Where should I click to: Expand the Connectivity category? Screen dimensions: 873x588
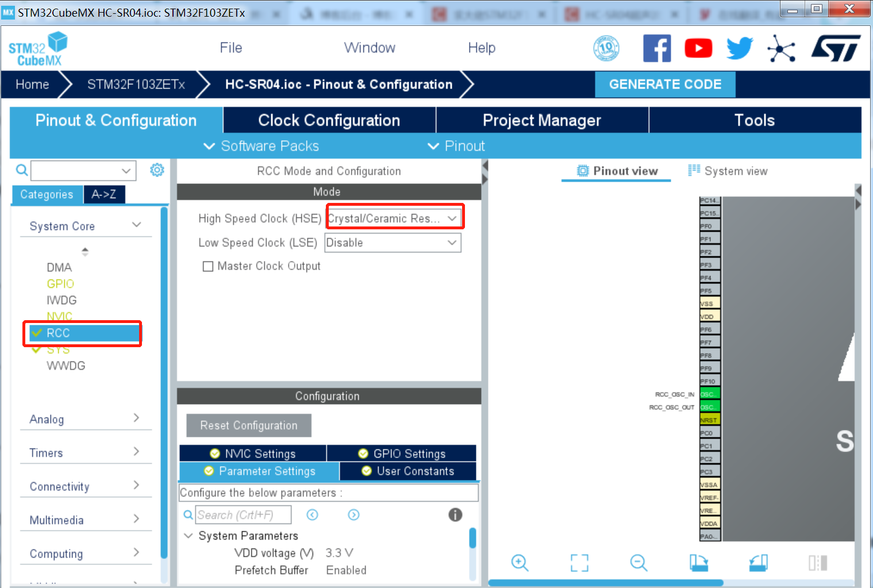point(136,485)
